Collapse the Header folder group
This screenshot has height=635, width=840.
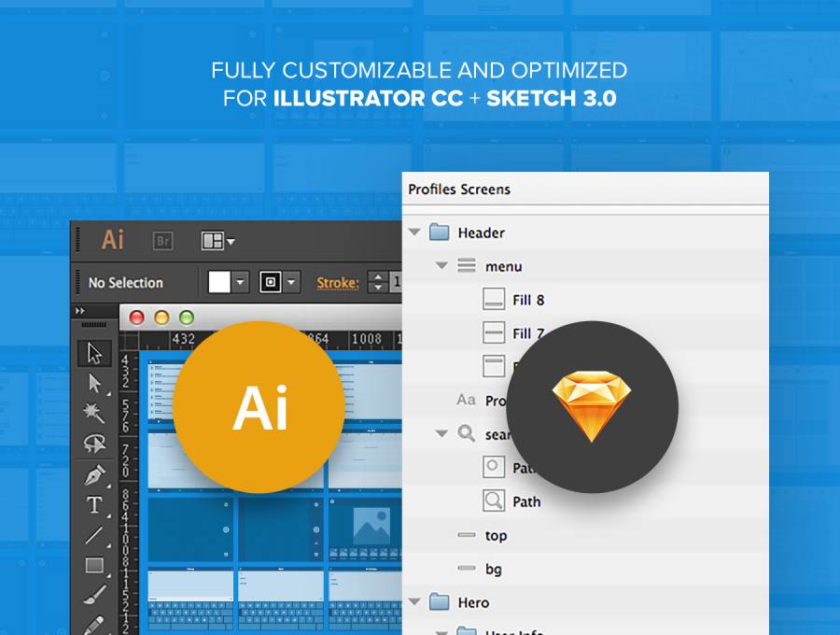coord(415,233)
